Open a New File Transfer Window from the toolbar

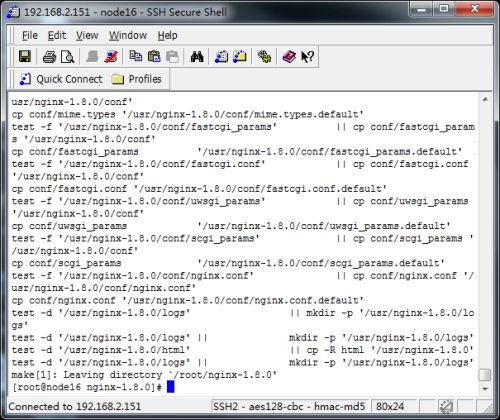pyautogui.click(x=239, y=57)
